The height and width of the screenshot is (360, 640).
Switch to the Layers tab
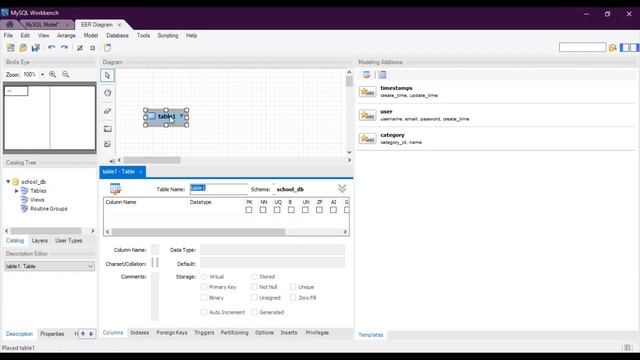click(40, 240)
